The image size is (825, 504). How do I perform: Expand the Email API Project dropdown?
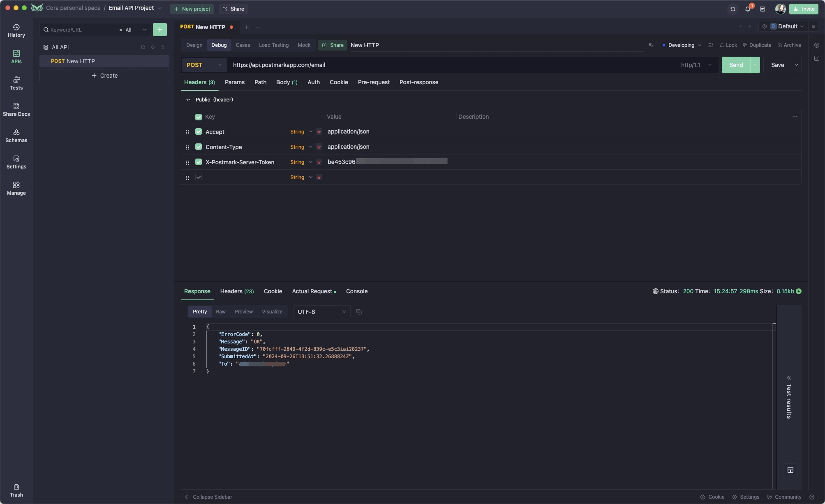tap(159, 8)
